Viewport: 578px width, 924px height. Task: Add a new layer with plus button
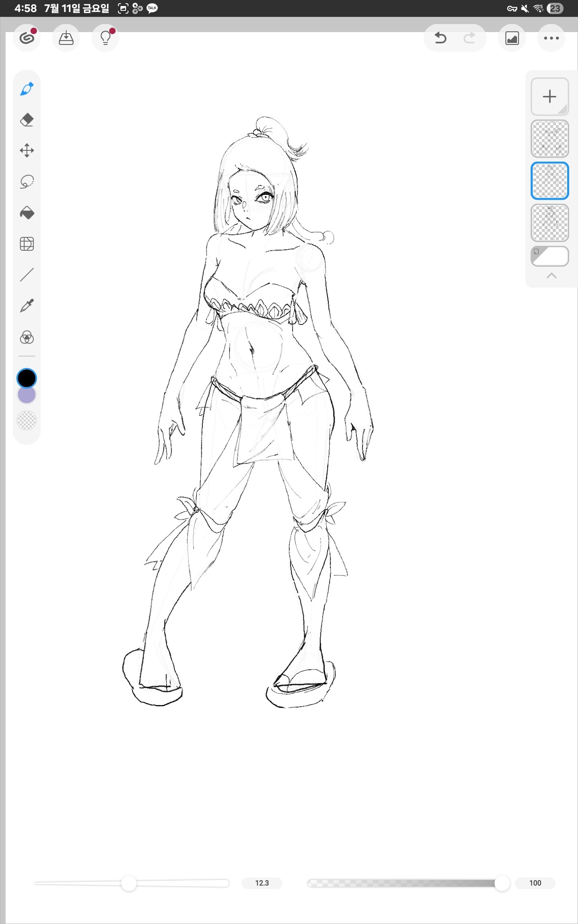click(550, 97)
